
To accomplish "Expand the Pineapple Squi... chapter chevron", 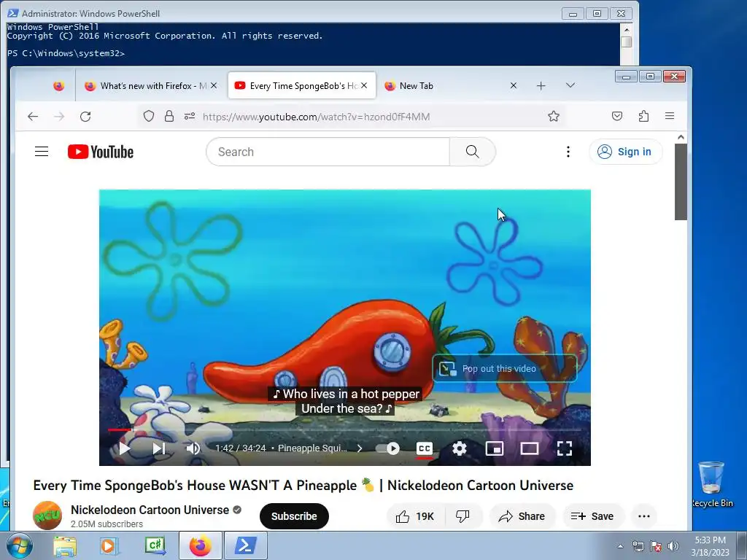I will [x=360, y=448].
